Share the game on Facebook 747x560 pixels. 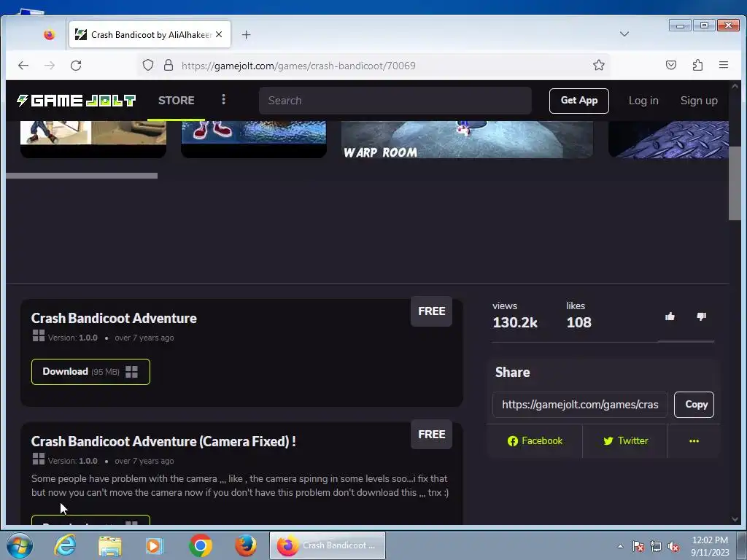(535, 441)
